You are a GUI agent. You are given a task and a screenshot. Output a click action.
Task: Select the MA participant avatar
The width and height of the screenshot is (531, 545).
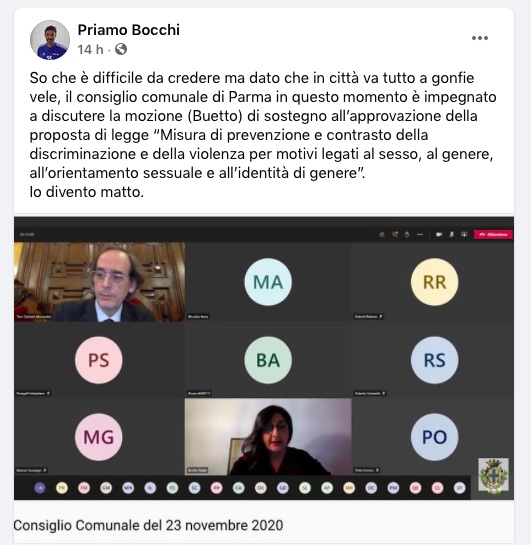coord(268,282)
